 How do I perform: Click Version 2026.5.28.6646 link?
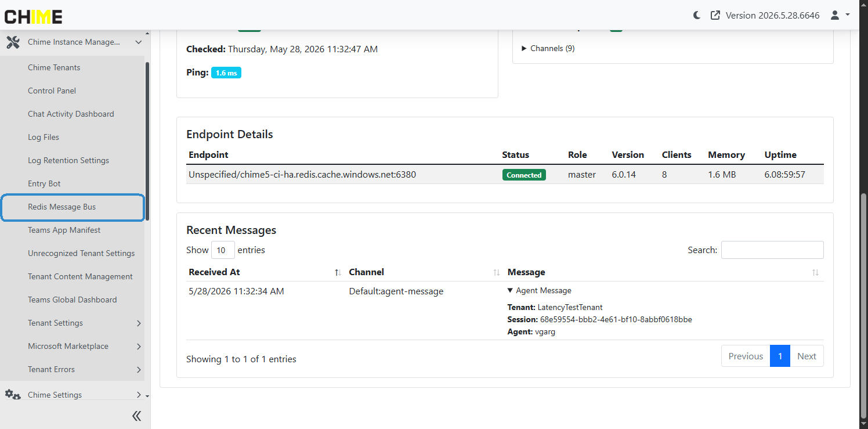[x=772, y=16]
